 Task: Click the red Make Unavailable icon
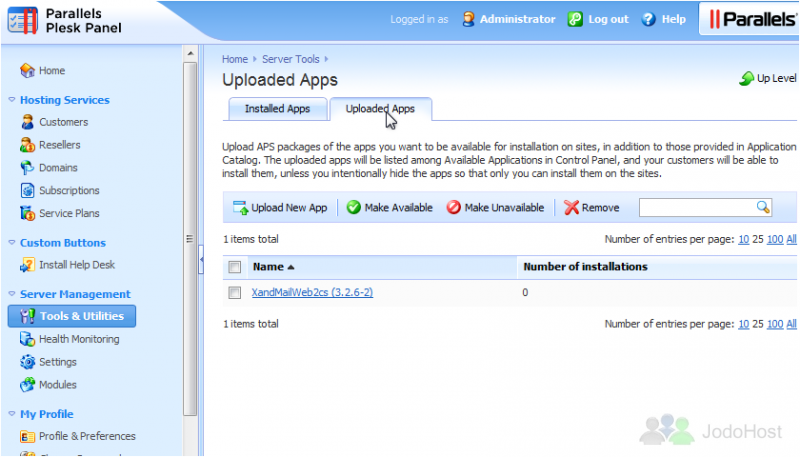[x=454, y=207]
